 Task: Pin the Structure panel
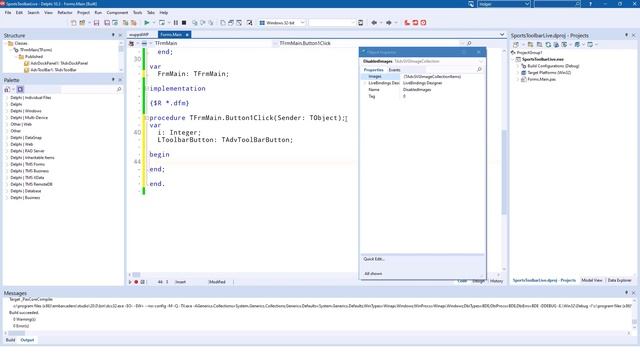click(x=113, y=36)
